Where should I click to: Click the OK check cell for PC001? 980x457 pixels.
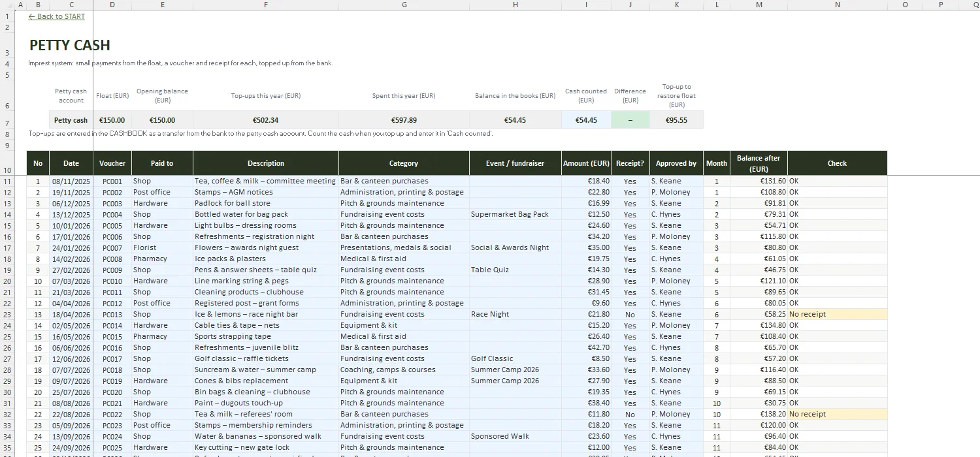click(x=837, y=181)
